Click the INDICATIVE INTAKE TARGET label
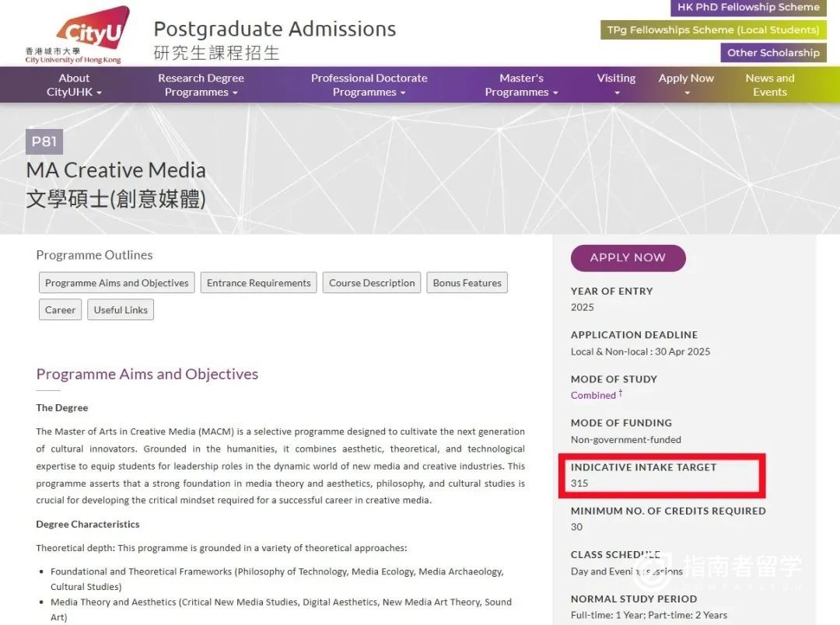840x625 pixels. click(x=643, y=467)
